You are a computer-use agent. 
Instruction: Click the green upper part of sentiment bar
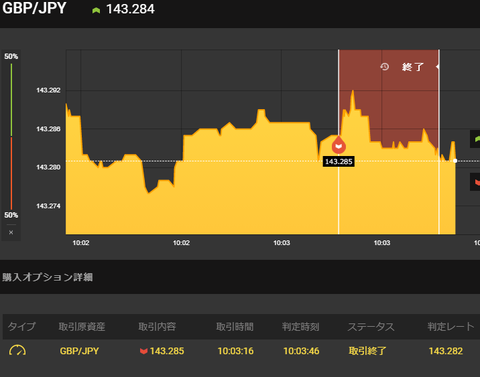click(x=11, y=100)
